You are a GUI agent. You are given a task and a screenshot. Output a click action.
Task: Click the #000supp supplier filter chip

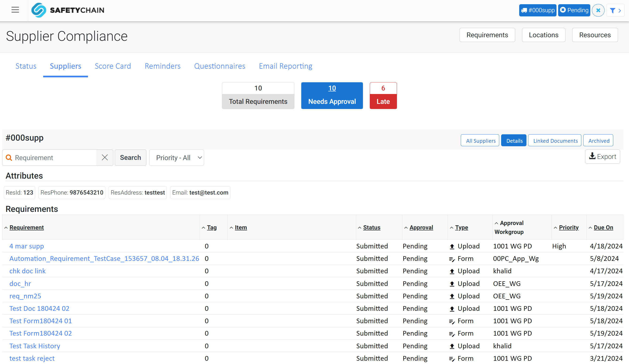[x=538, y=10]
